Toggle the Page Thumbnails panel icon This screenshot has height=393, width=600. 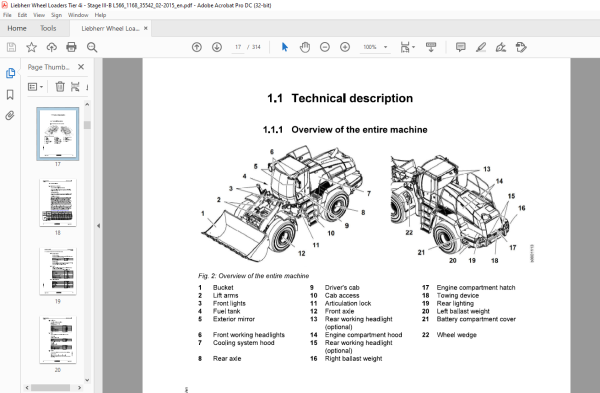pyautogui.click(x=10, y=73)
